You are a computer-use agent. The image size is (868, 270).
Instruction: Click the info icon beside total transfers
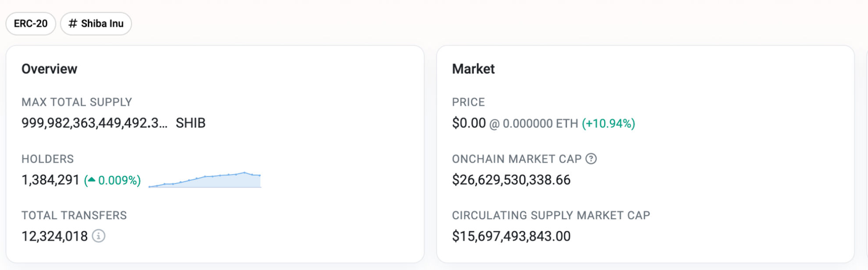coord(99,236)
